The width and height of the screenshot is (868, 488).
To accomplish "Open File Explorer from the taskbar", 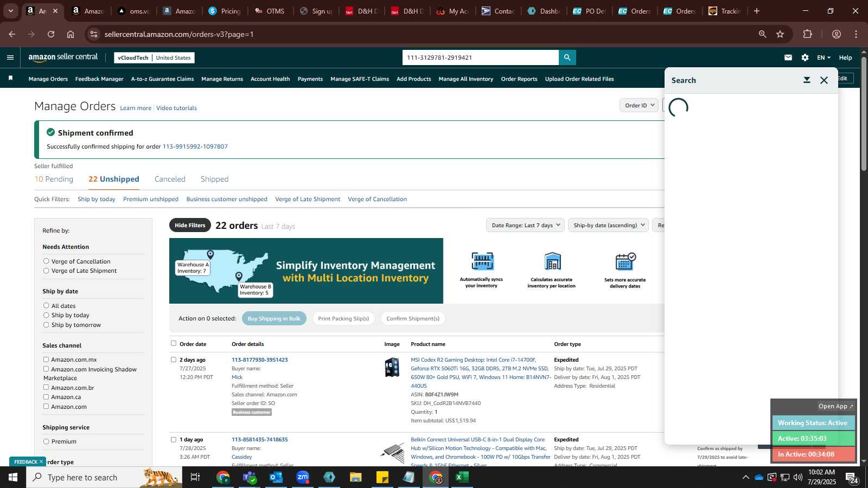I will point(356,477).
